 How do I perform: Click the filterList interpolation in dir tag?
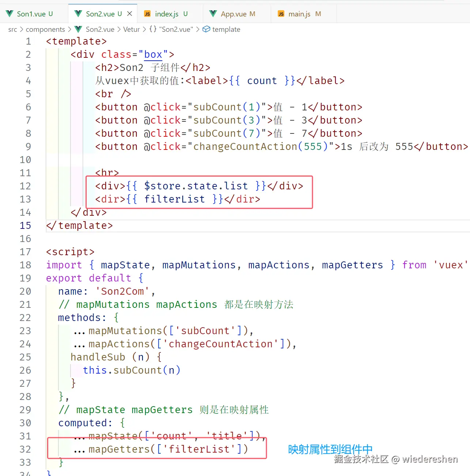click(x=175, y=199)
